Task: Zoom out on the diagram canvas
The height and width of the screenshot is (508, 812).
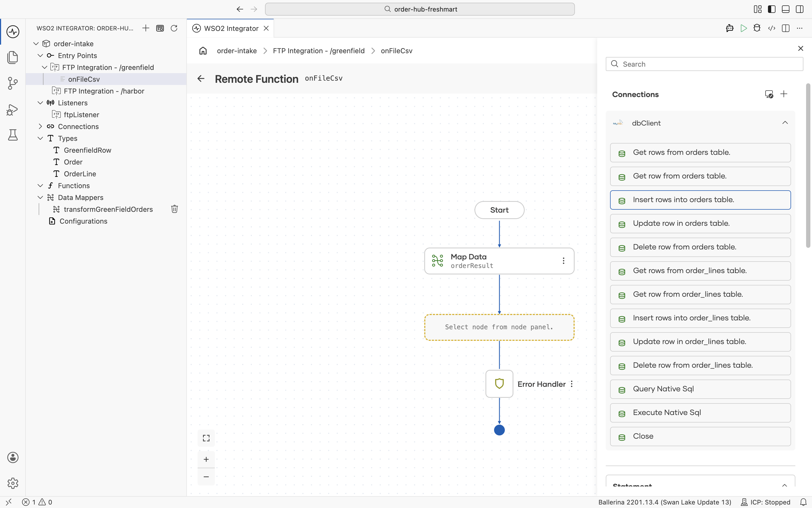Action: point(206,477)
